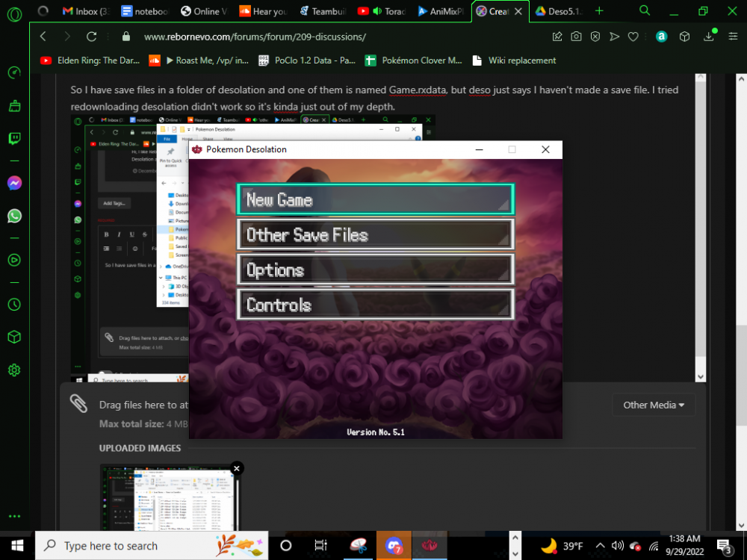
Task: Open the Easy Setup sliders menu
Action: click(734, 37)
